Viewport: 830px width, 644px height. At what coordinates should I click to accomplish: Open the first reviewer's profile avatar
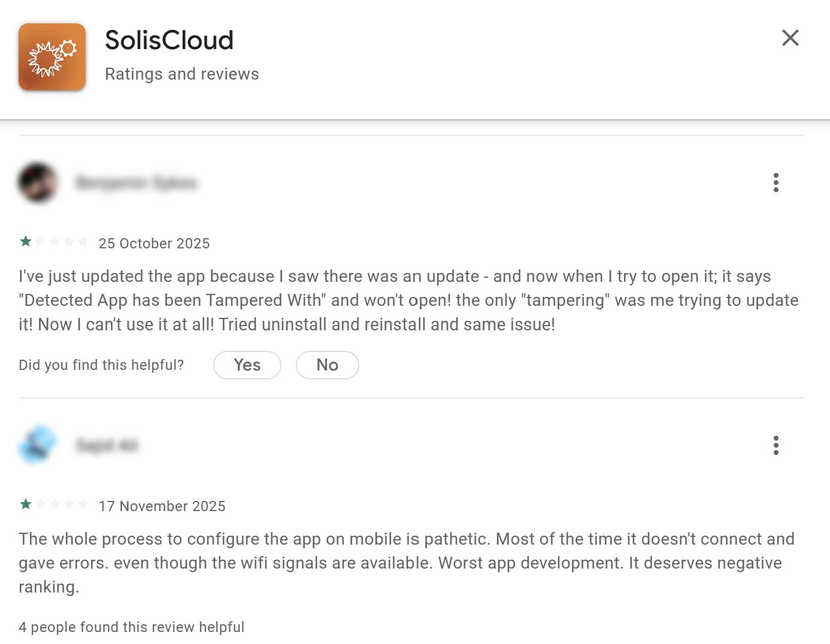tap(38, 183)
